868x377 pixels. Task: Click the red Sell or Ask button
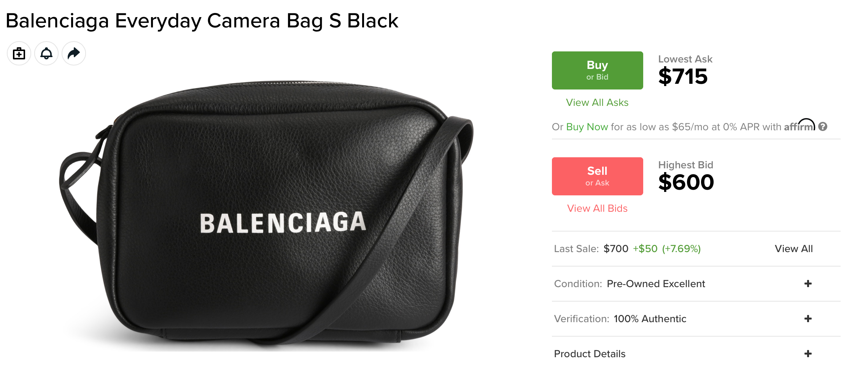click(597, 176)
